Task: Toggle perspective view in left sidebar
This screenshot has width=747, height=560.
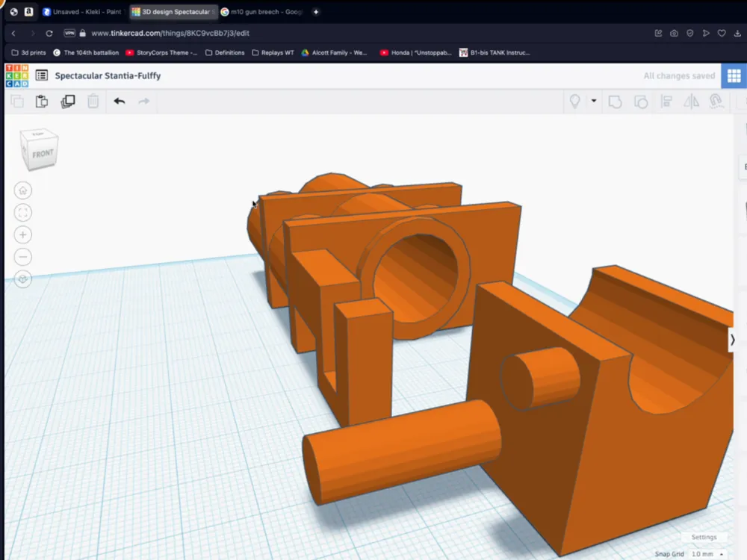Action: tap(23, 279)
